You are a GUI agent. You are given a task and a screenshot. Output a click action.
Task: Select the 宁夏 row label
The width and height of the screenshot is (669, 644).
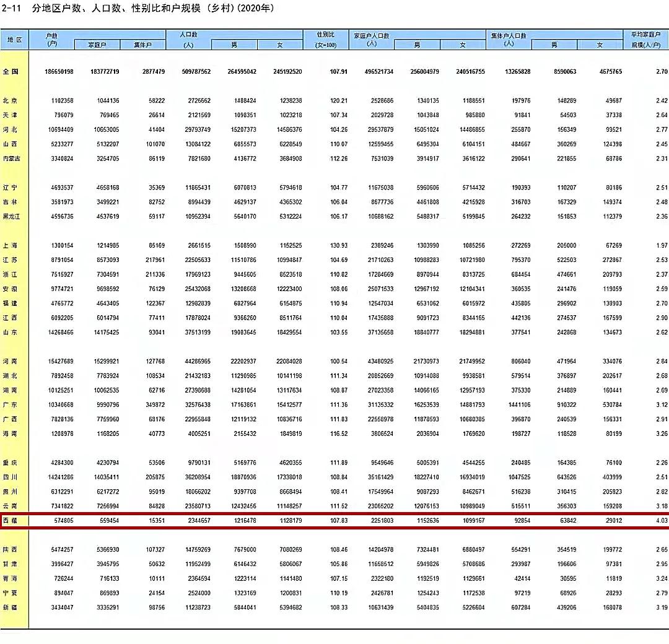coord(11,594)
